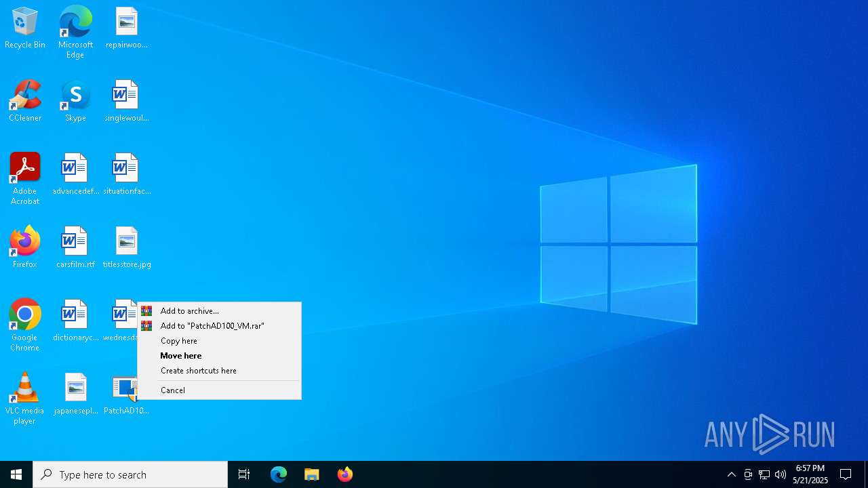Select the advancedef... Word document icon
This screenshot has height=488, width=868.
pos(75,175)
